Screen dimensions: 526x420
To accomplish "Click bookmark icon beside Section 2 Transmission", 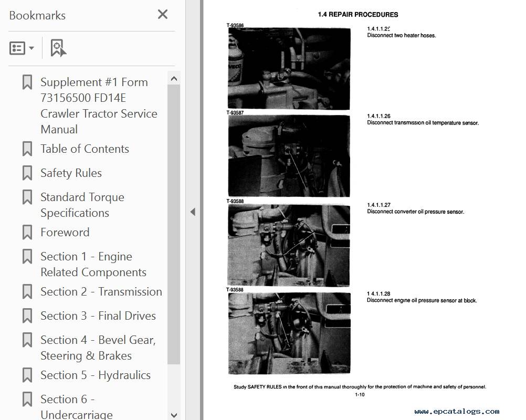I will (27, 292).
